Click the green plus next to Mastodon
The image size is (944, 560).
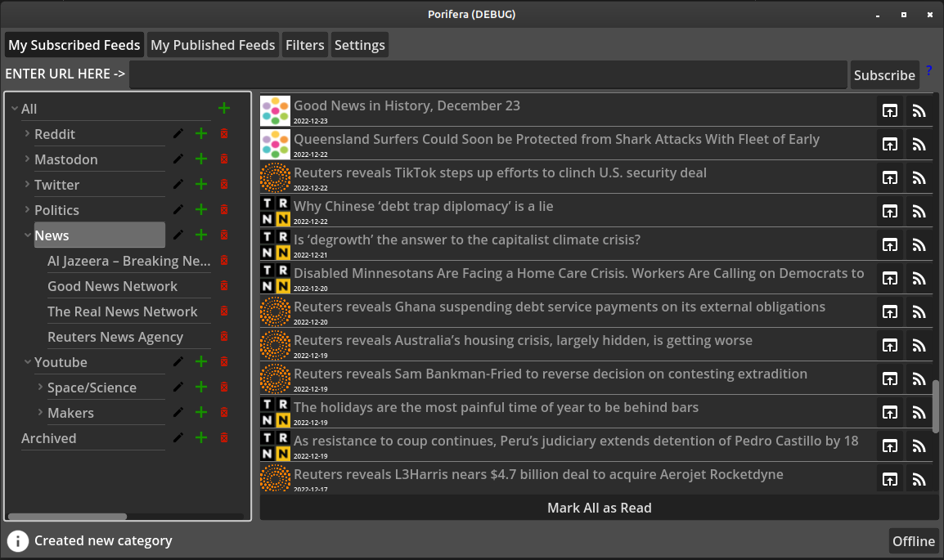pos(201,159)
